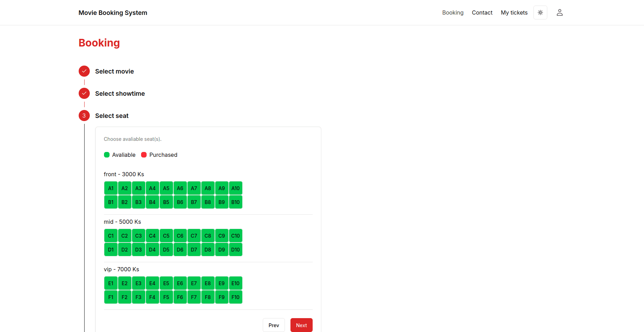Select VIP seat F10
Viewport: 644px width, 332px height.
236,297
